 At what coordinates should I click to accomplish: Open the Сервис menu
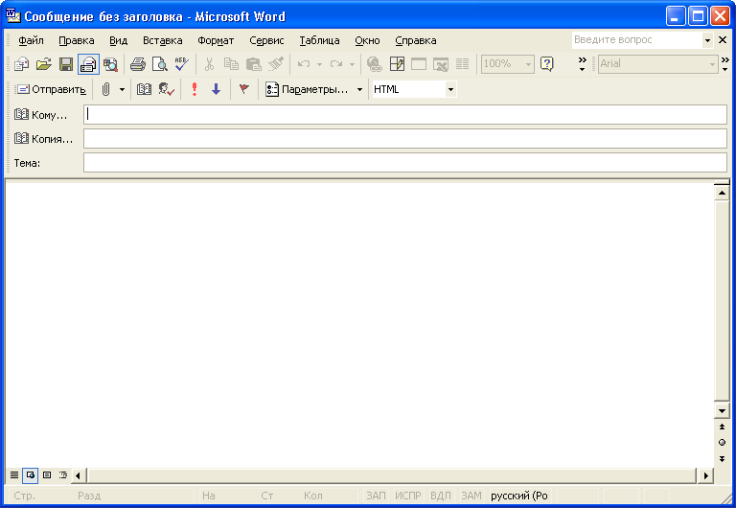[x=267, y=40]
